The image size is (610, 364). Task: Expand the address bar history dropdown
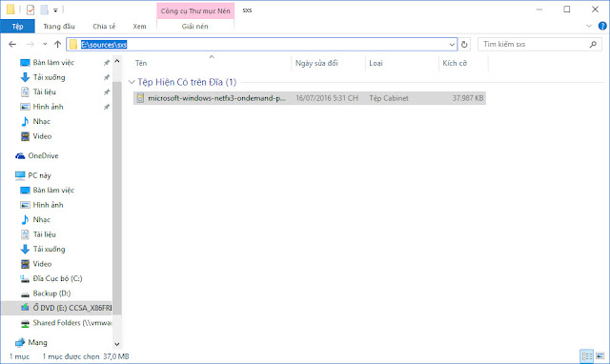click(452, 45)
